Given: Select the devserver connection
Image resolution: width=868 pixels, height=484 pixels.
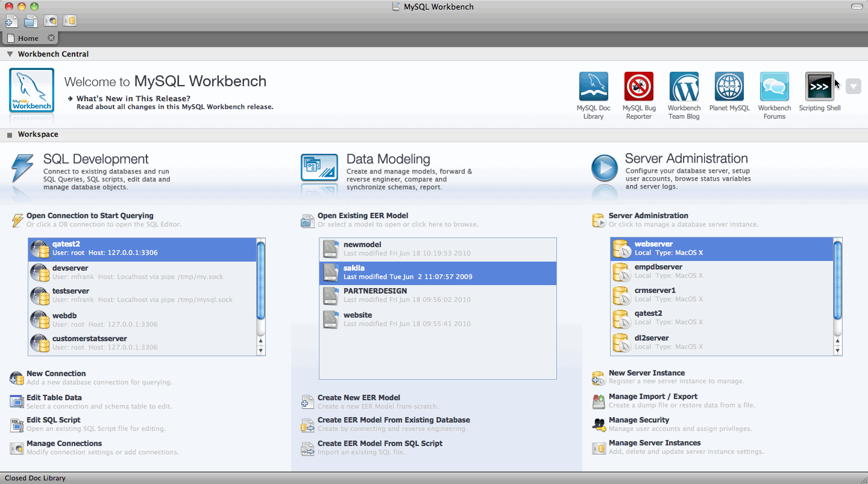Looking at the screenshot, I should coord(142,272).
